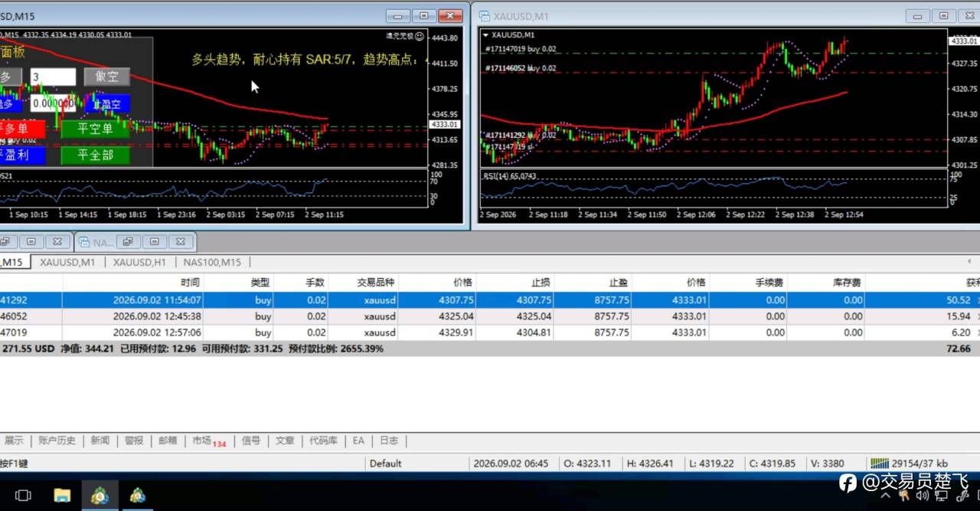Click the input field showing 0.00000
The width and height of the screenshot is (980, 511).
[x=53, y=103]
